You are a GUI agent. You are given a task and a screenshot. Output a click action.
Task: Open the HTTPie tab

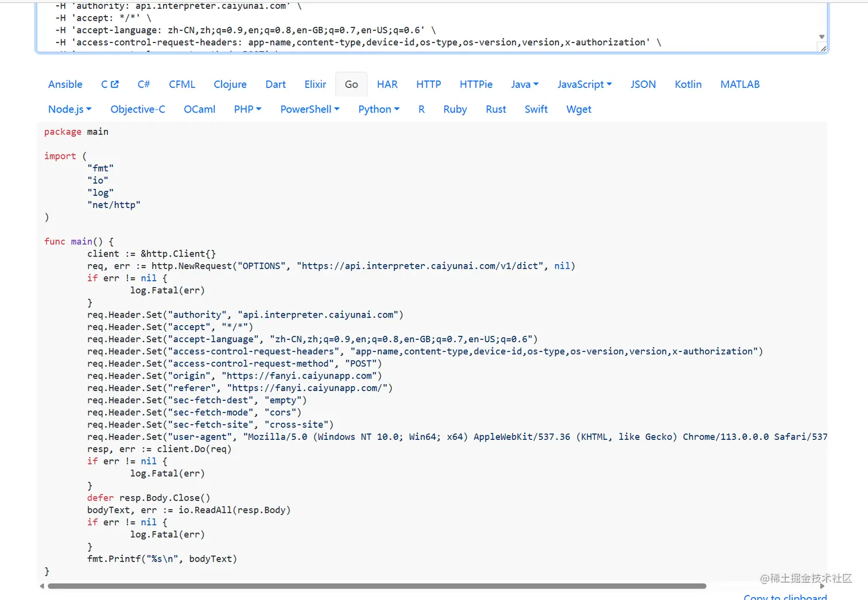[x=476, y=84]
